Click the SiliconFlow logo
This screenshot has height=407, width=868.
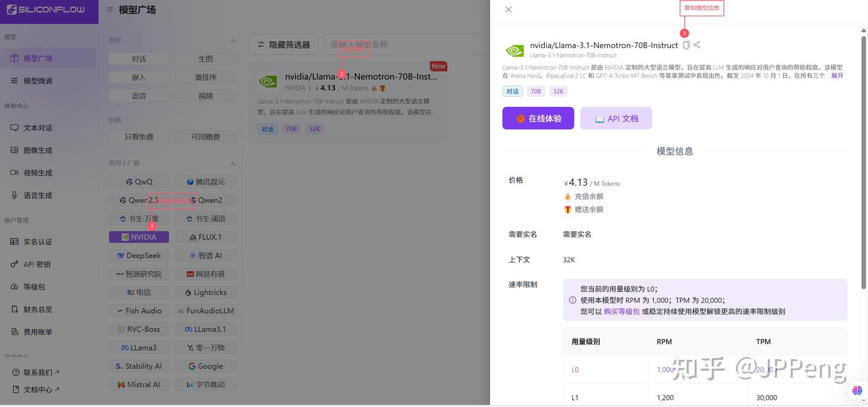(x=46, y=10)
